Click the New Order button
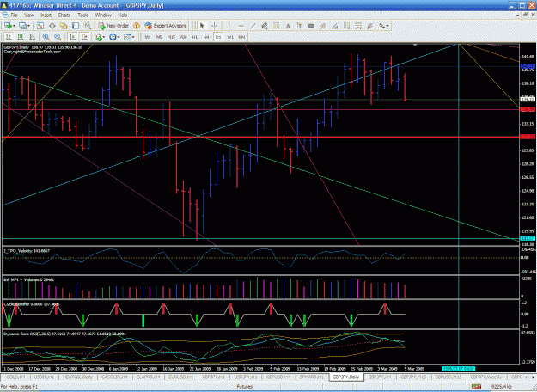The width and height of the screenshot is (537, 392). pos(113,26)
